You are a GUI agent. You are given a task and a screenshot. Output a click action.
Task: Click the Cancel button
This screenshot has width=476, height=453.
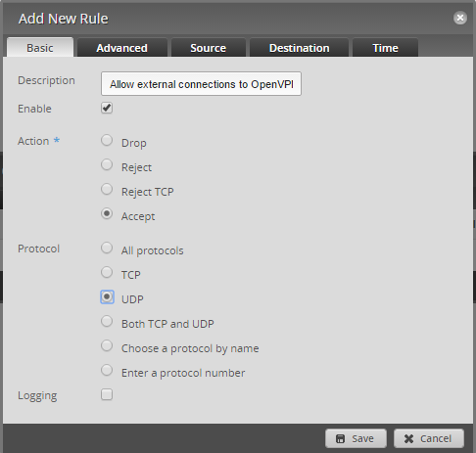[429, 438]
